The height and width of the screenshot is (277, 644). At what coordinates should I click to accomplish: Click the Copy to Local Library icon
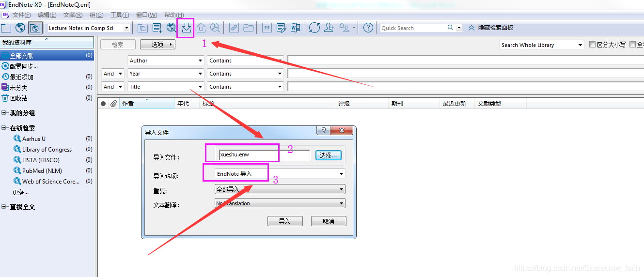(x=142, y=28)
